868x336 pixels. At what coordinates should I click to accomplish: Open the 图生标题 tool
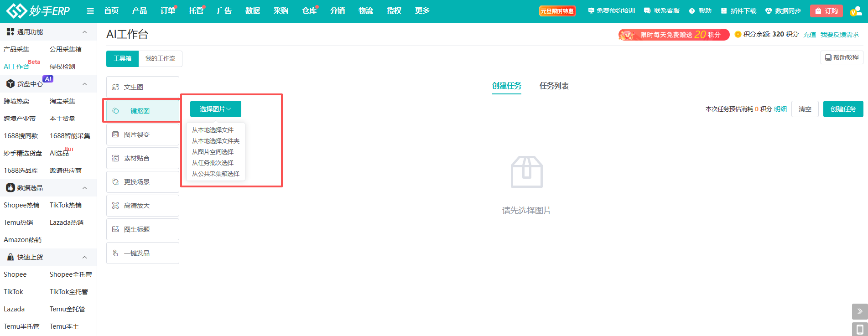click(x=143, y=229)
